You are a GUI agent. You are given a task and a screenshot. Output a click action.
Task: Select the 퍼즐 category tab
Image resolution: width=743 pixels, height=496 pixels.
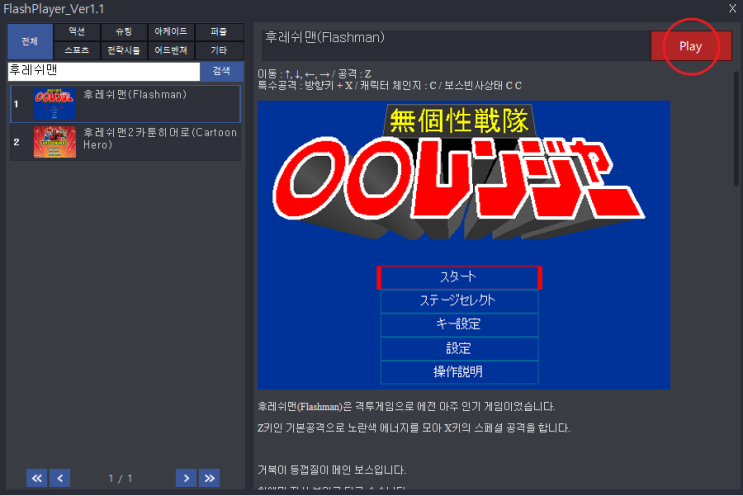[x=219, y=32]
